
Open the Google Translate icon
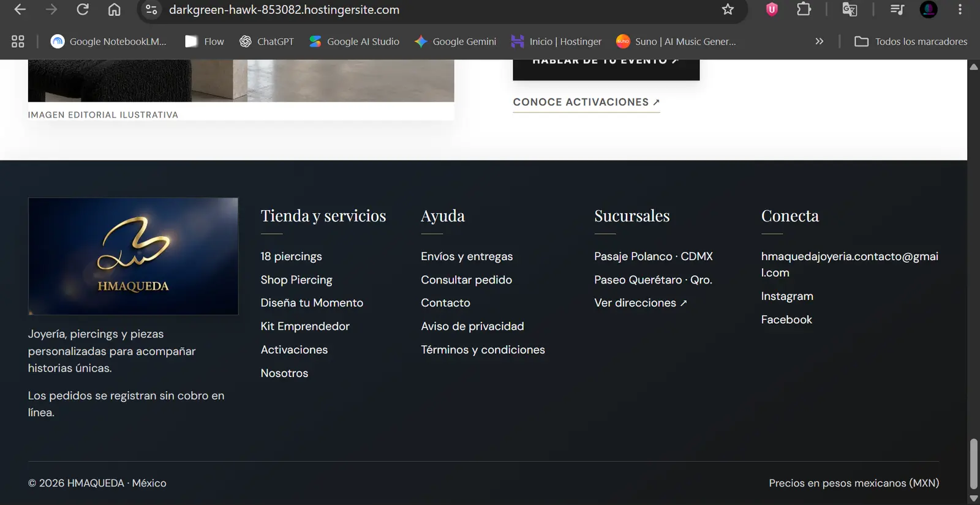[850, 9]
